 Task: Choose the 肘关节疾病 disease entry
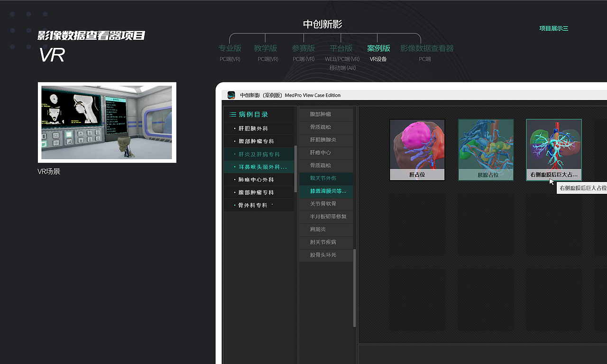pos(326,242)
